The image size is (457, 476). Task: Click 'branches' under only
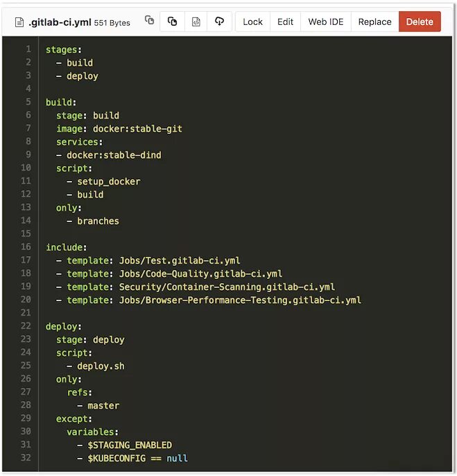(x=98, y=221)
